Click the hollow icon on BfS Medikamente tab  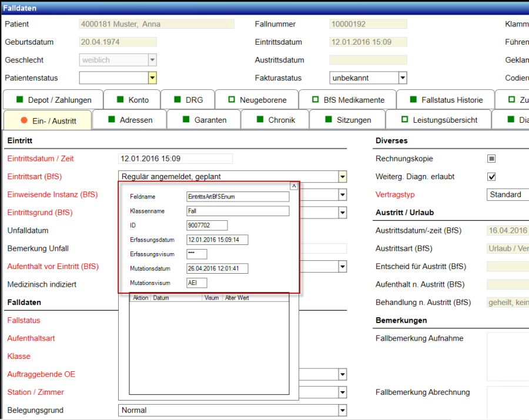(316, 100)
